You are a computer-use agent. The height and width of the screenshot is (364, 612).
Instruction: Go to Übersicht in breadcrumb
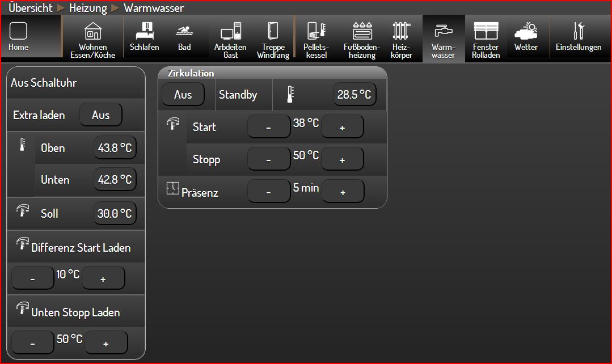(x=31, y=8)
